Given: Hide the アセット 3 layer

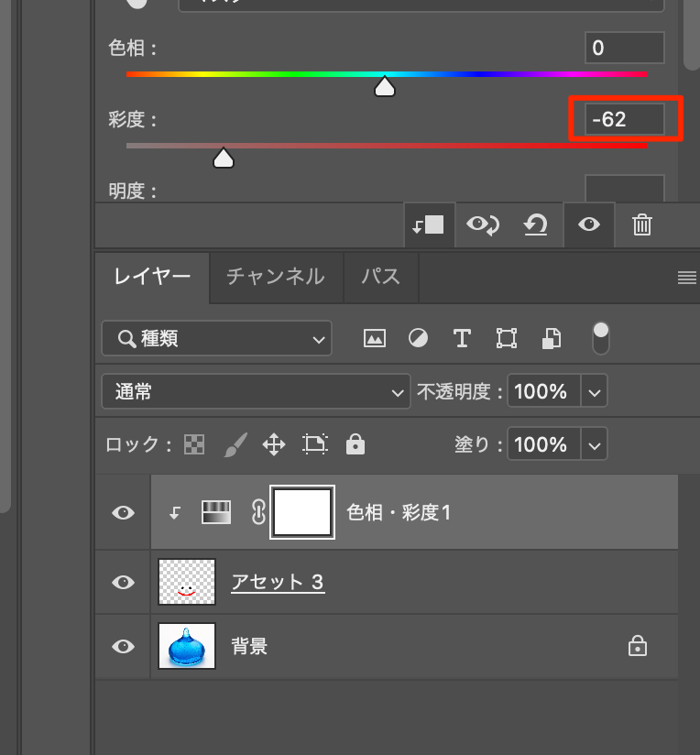Looking at the screenshot, I should click(123, 583).
